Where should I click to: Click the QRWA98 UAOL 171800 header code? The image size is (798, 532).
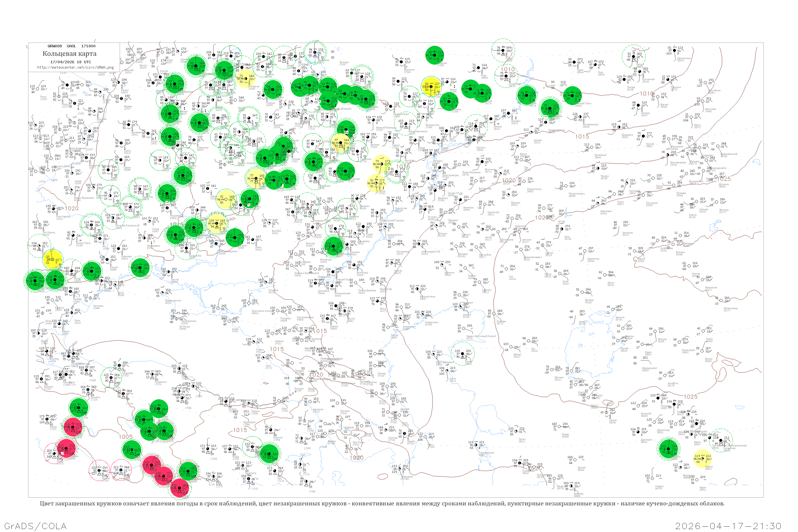(x=72, y=46)
